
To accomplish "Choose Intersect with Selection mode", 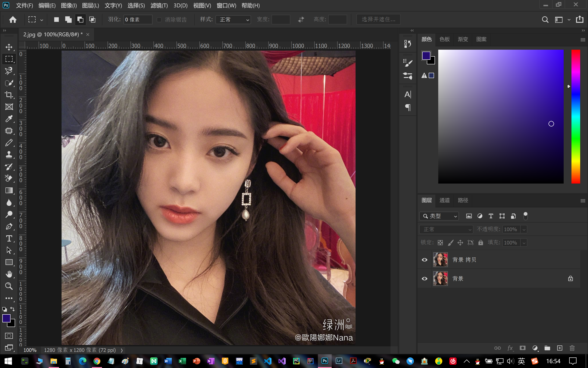I will [92, 20].
